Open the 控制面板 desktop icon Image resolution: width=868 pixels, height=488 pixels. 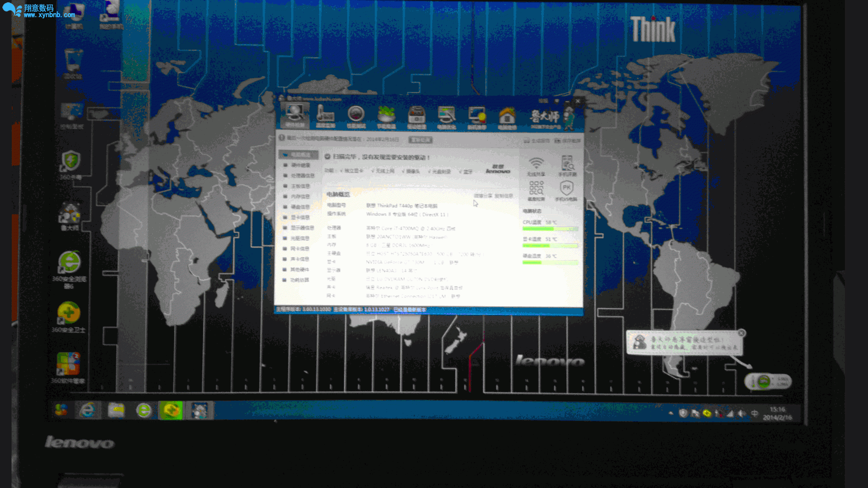(72, 116)
